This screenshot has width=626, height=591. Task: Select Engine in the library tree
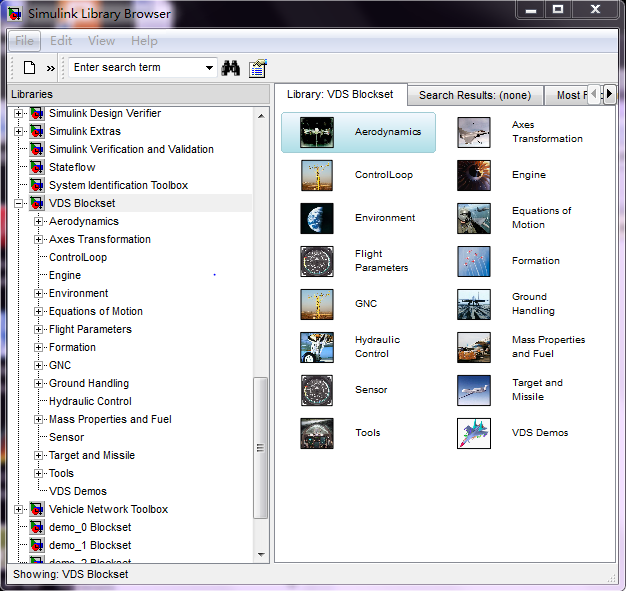[x=65, y=275]
